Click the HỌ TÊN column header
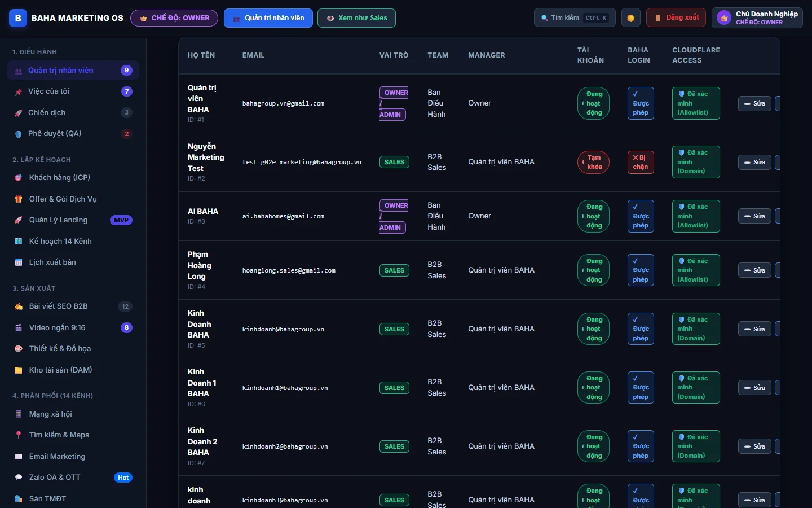 (201, 55)
